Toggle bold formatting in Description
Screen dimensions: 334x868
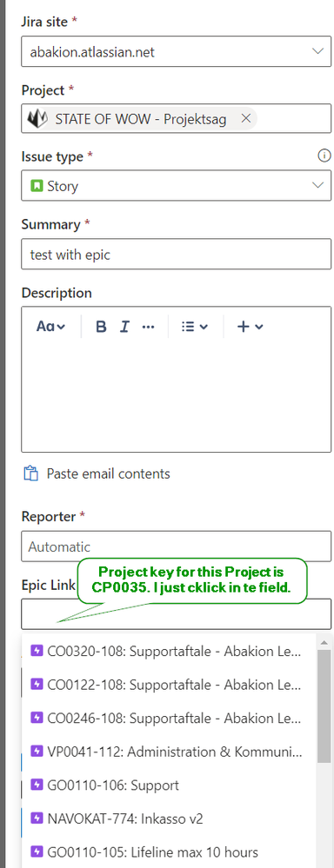(x=101, y=327)
